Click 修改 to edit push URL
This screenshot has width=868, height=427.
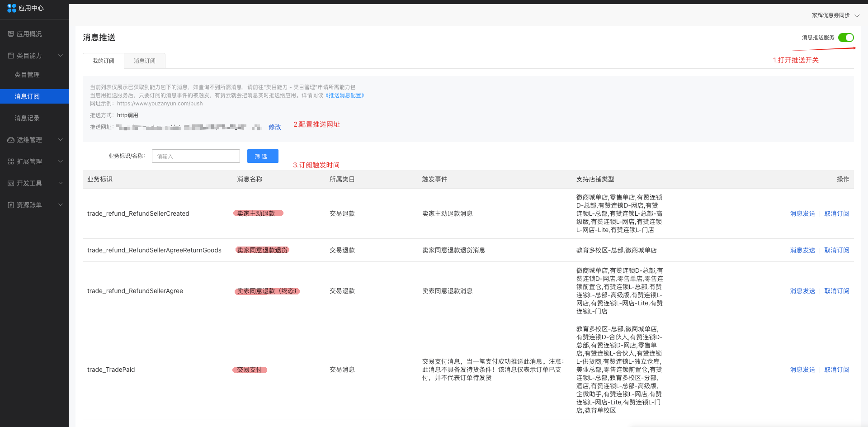point(274,127)
